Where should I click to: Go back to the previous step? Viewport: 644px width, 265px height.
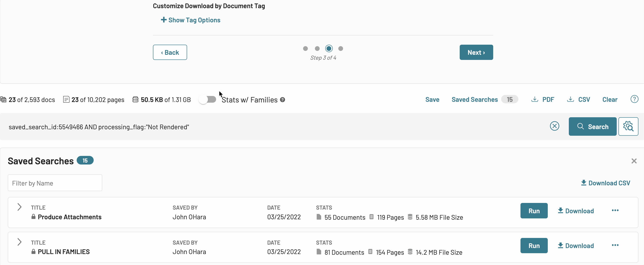pos(170,52)
